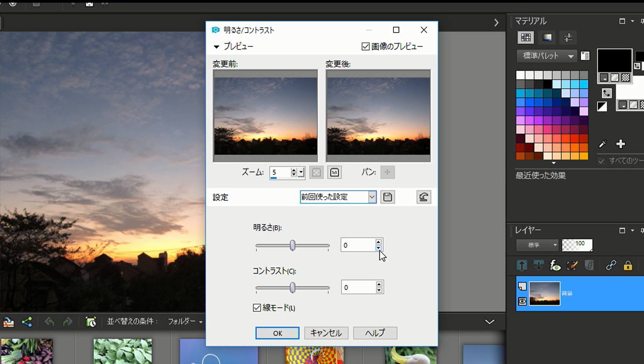Select the gradient tab in Materials panel

click(x=547, y=38)
